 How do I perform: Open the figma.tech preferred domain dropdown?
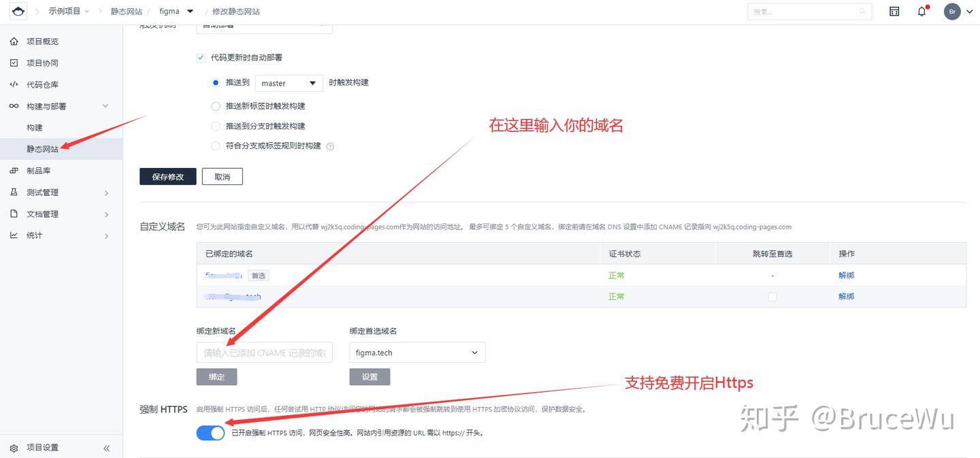[416, 352]
